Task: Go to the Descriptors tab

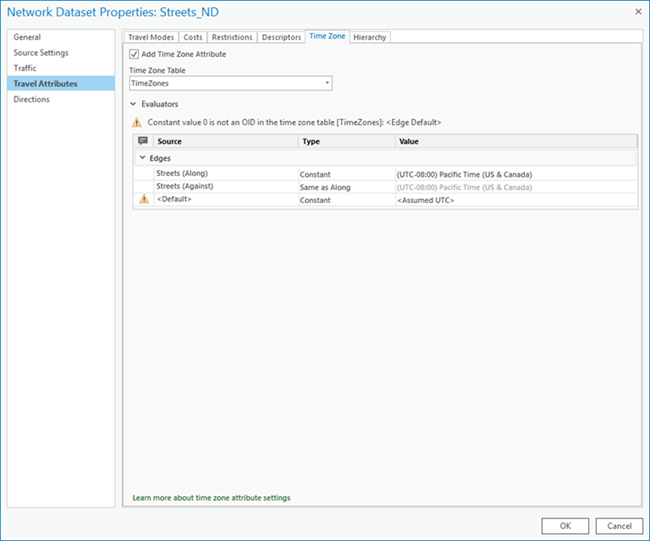Action: click(280, 37)
